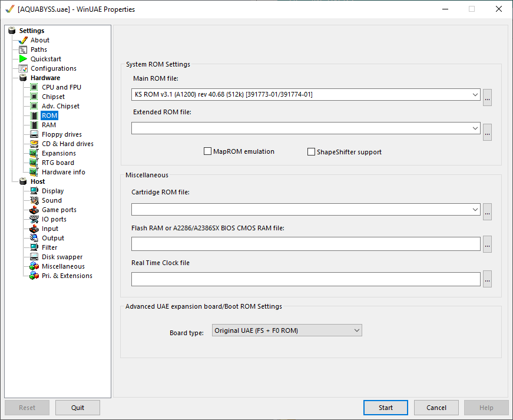Screen dimensions: 513x420
Task: Click the Expansions card icon
Action: click(x=34, y=153)
